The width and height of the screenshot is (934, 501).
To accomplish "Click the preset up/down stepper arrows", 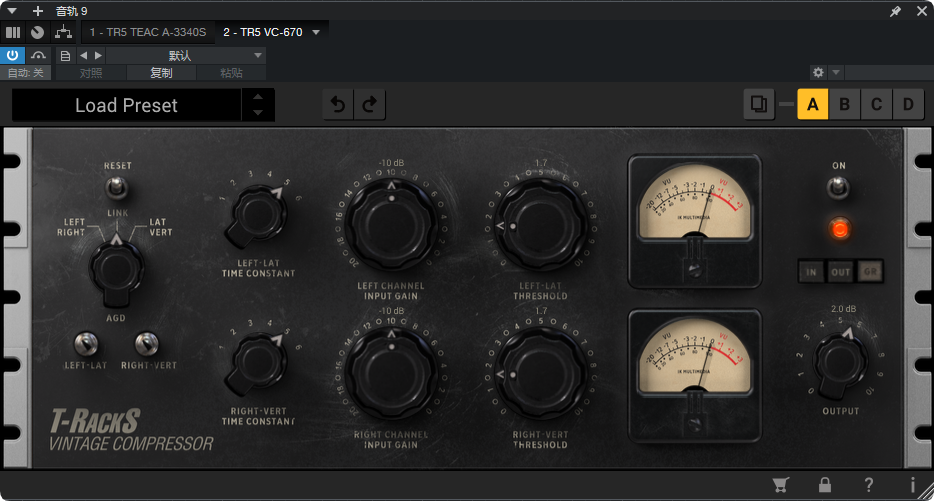I will tap(258, 105).
